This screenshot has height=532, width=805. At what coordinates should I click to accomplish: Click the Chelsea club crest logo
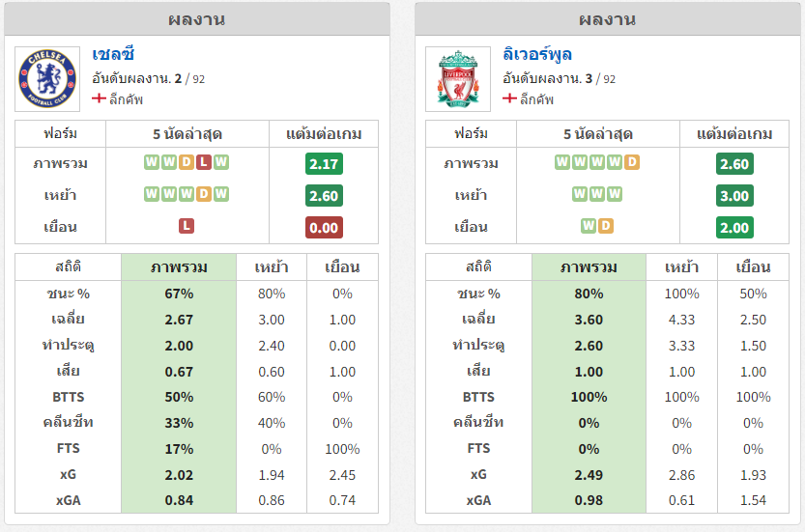(47, 79)
